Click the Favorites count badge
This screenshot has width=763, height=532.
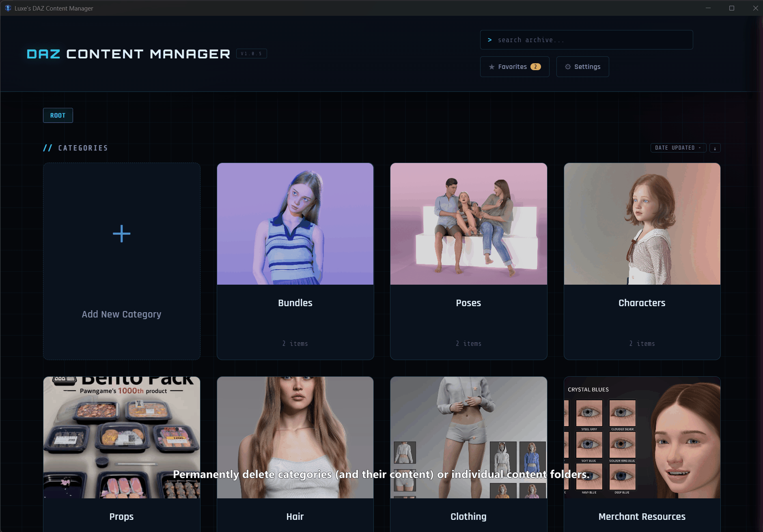point(536,67)
